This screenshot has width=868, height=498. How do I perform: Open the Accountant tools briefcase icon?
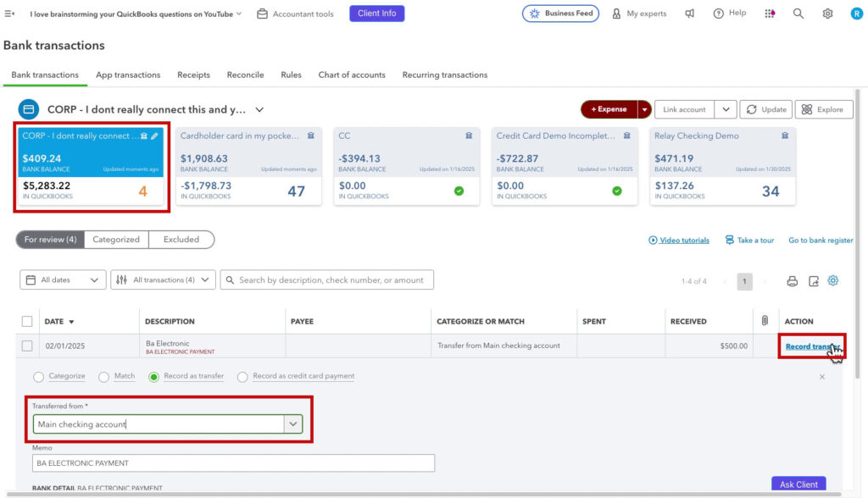pyautogui.click(x=262, y=13)
